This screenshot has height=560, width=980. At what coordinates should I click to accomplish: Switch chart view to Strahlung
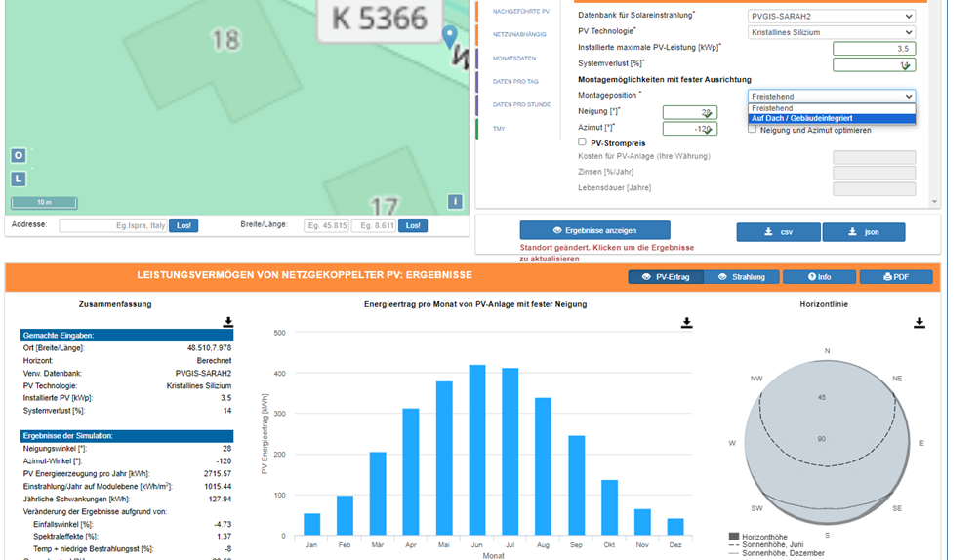pyautogui.click(x=741, y=277)
